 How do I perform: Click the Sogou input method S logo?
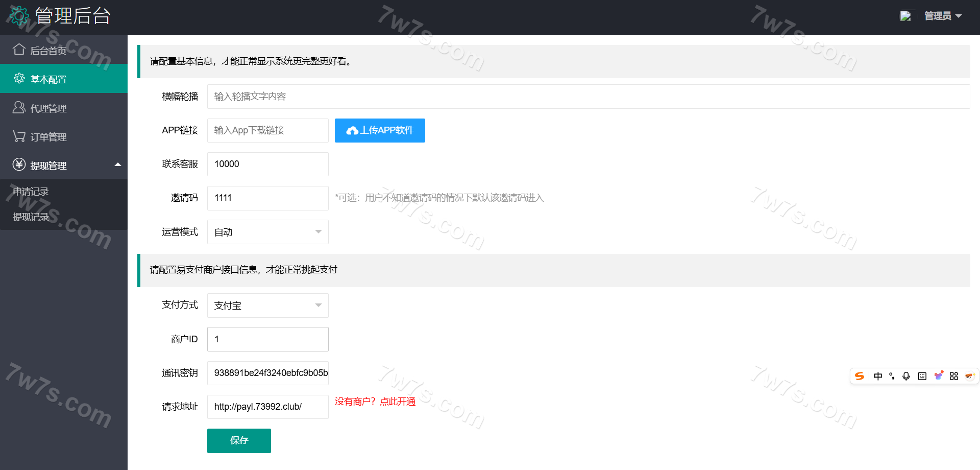pyautogui.click(x=860, y=376)
